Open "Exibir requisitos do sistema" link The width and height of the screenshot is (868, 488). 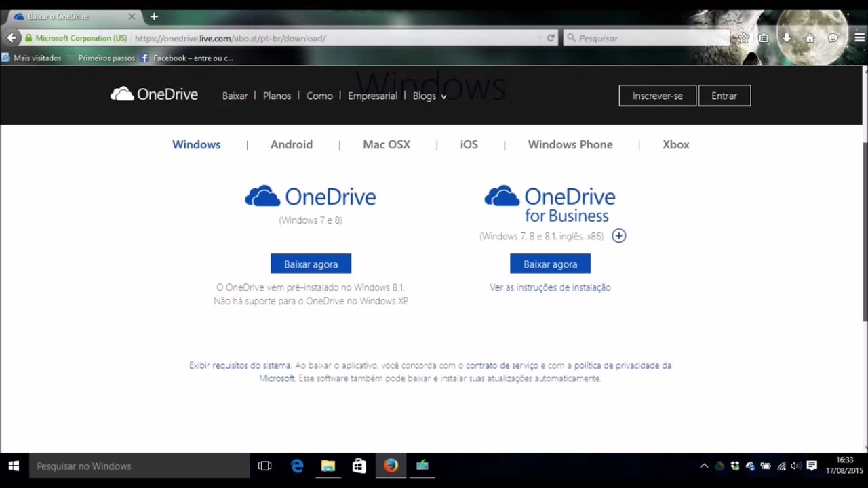point(239,365)
